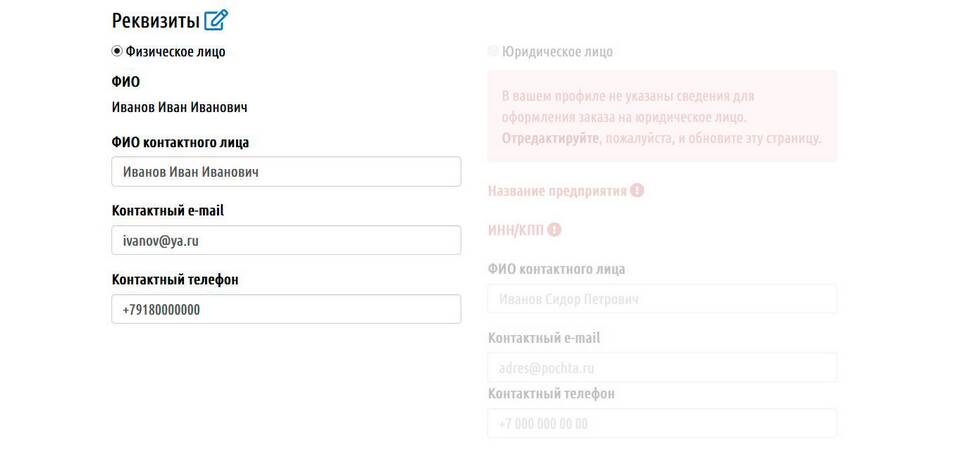Select the Физическое лицо radio button
The height and width of the screenshot is (452, 960).
coord(117,51)
